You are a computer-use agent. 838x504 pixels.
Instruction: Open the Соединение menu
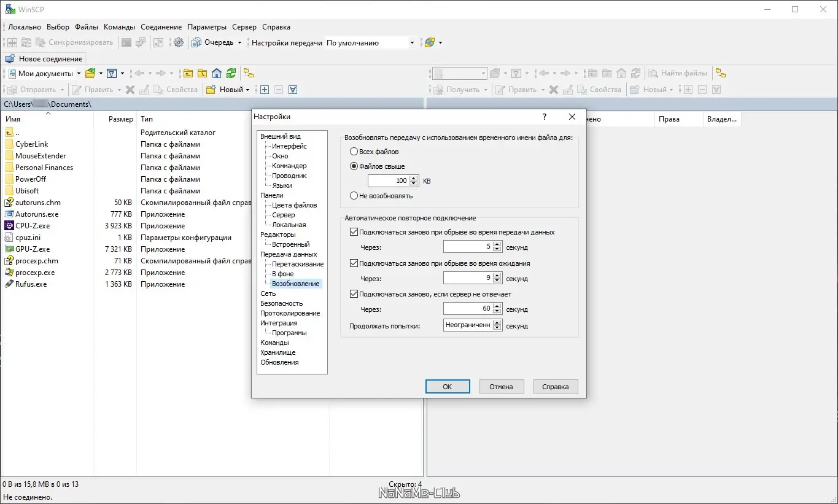point(161,27)
